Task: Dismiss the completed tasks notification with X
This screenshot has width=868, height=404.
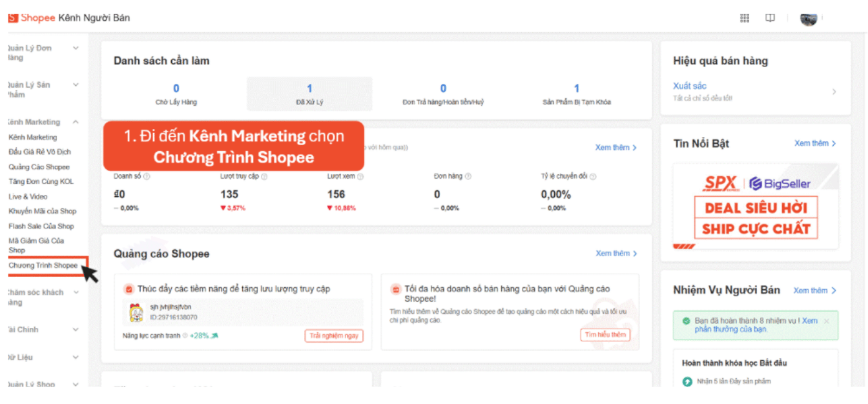Action: (x=826, y=321)
